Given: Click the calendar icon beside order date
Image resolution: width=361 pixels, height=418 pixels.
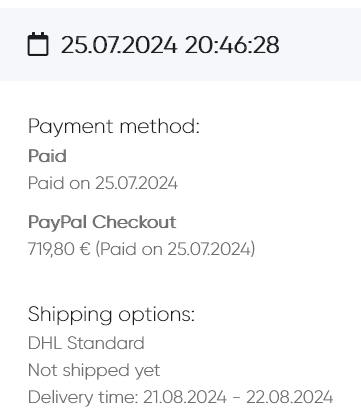Looking at the screenshot, I should click(x=38, y=44).
